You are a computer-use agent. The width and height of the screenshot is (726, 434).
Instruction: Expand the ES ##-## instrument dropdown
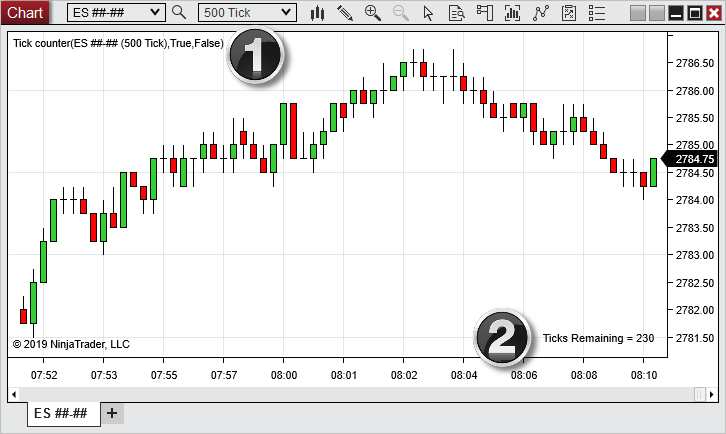pos(153,13)
